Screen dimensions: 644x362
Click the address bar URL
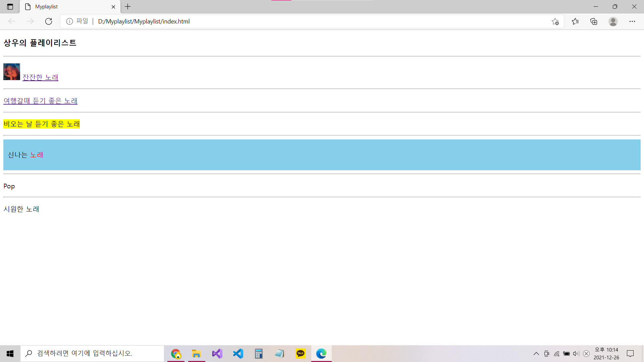pos(144,21)
